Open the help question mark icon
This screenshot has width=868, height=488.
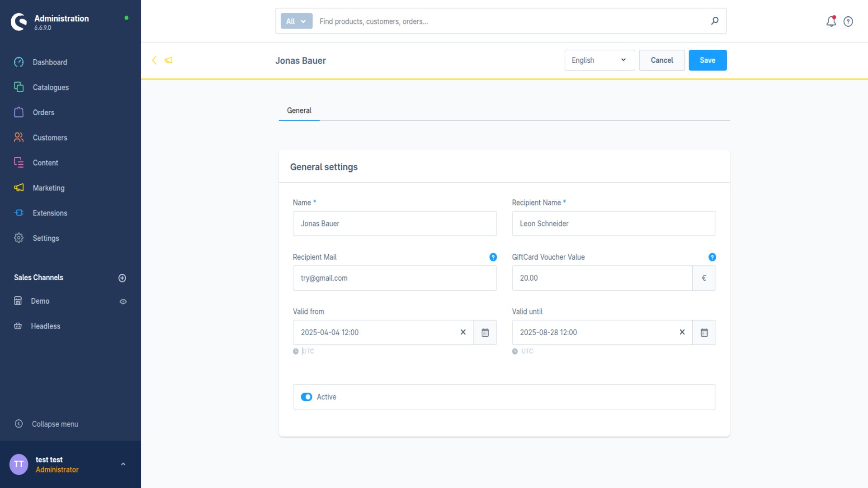tap(848, 21)
